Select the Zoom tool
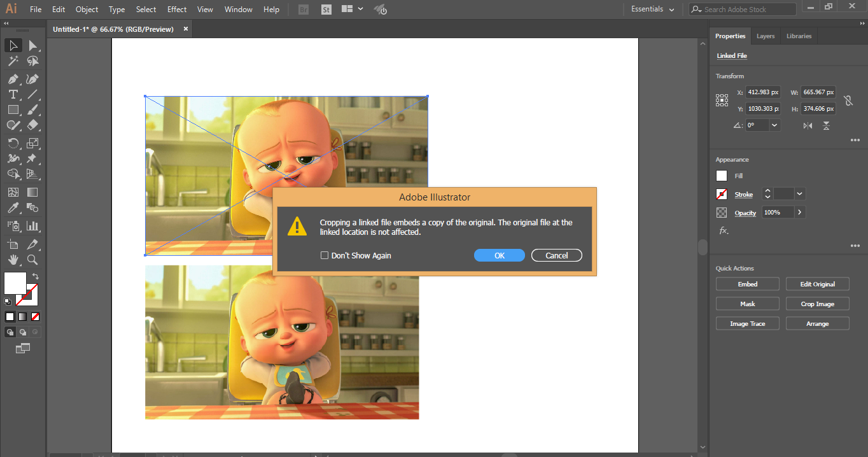Image resolution: width=868 pixels, height=457 pixels. pos(33,260)
